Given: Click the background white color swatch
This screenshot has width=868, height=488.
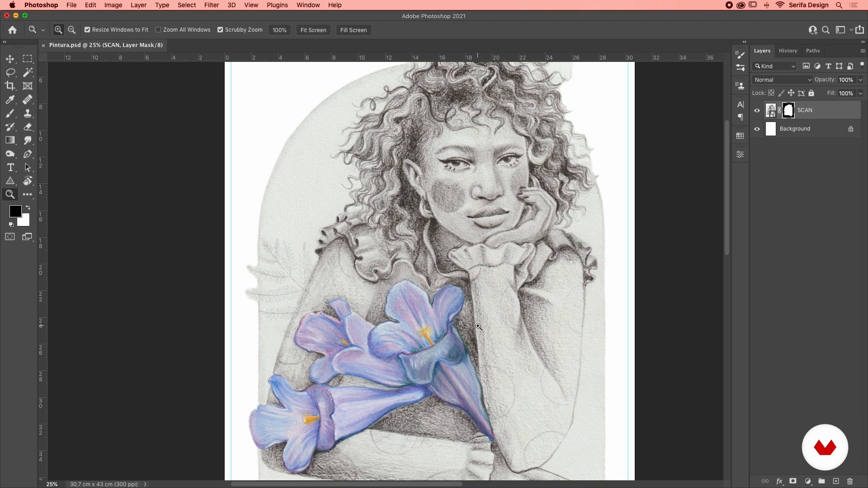Looking at the screenshot, I should tap(25, 222).
